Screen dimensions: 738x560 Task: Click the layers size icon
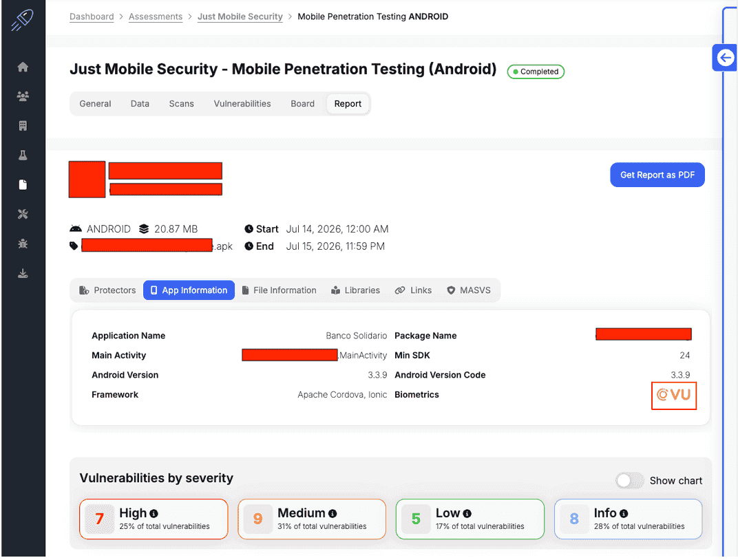click(x=144, y=229)
